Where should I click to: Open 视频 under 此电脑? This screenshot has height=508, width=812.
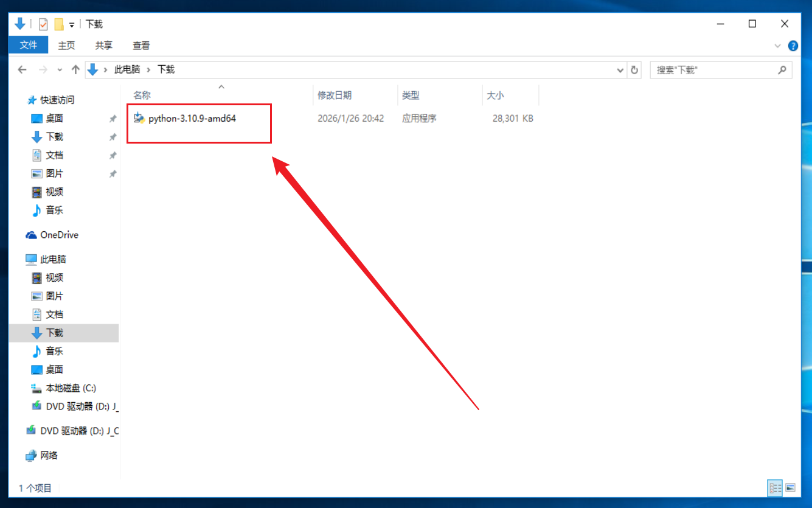pyautogui.click(x=55, y=277)
